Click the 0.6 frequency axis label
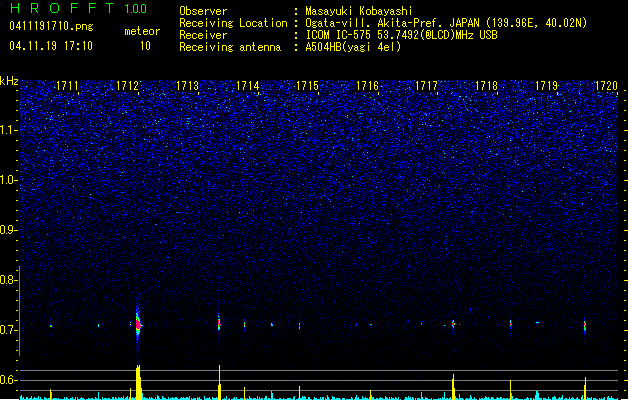This screenshot has height=400, width=629. click(8, 380)
